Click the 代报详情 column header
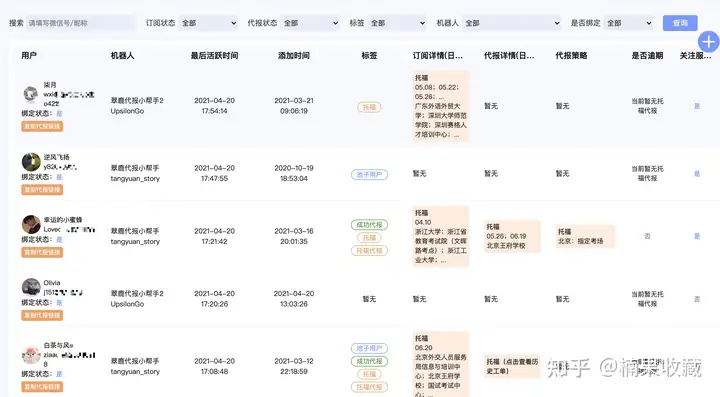Image resolution: width=720 pixels, height=397 pixels. click(509, 56)
